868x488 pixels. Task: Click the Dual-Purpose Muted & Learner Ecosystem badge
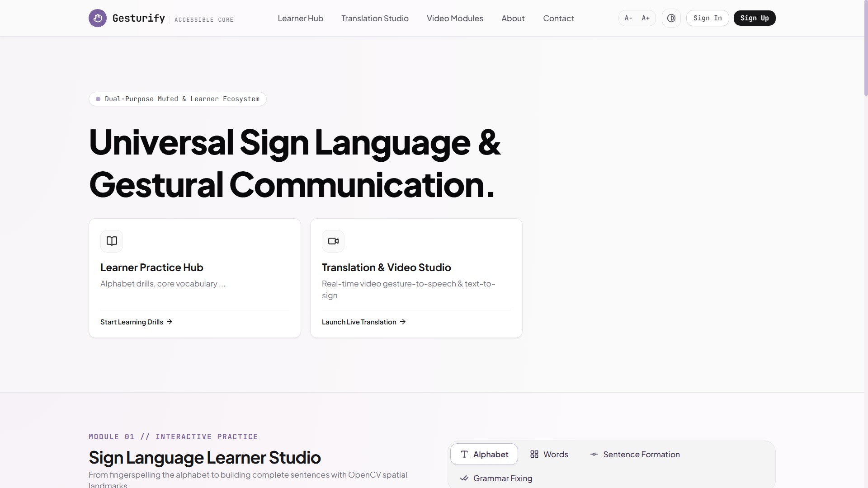pos(178,99)
